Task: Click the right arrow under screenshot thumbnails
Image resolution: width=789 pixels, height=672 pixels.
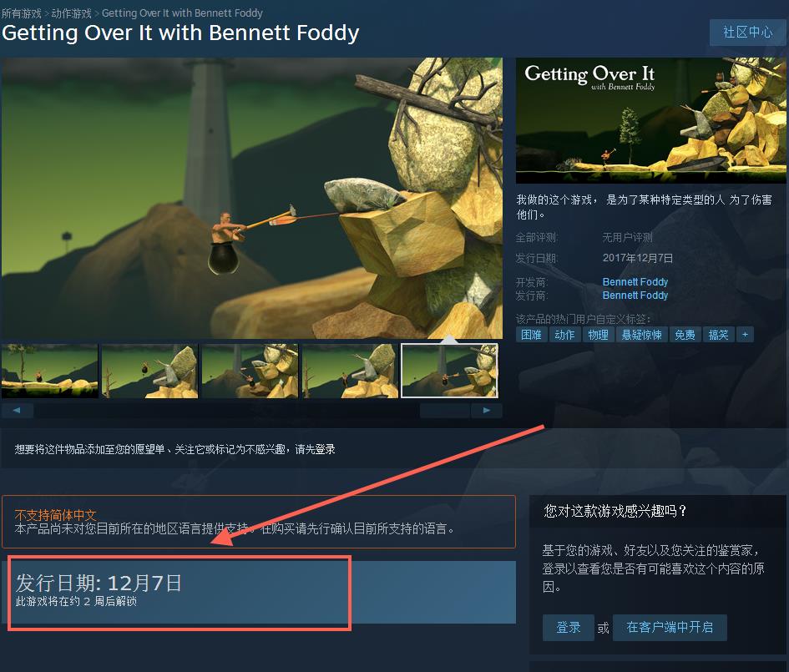Action: (x=487, y=411)
